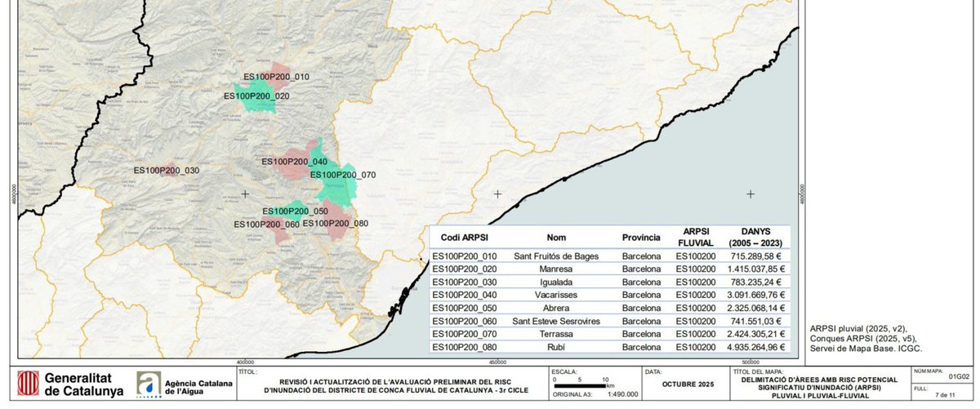Viewport: 980px width, 409px height.
Task: Click damage value 4.935.264,96 €
Action: (755, 348)
